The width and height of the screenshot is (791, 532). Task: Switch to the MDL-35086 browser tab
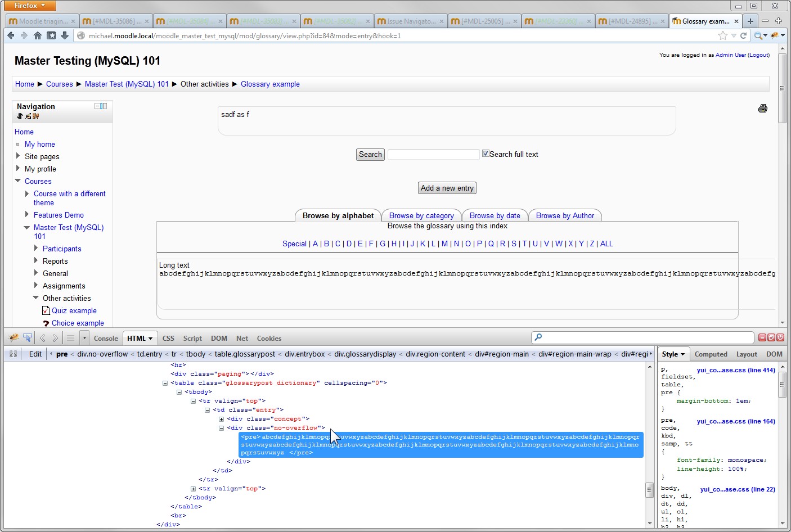115,21
